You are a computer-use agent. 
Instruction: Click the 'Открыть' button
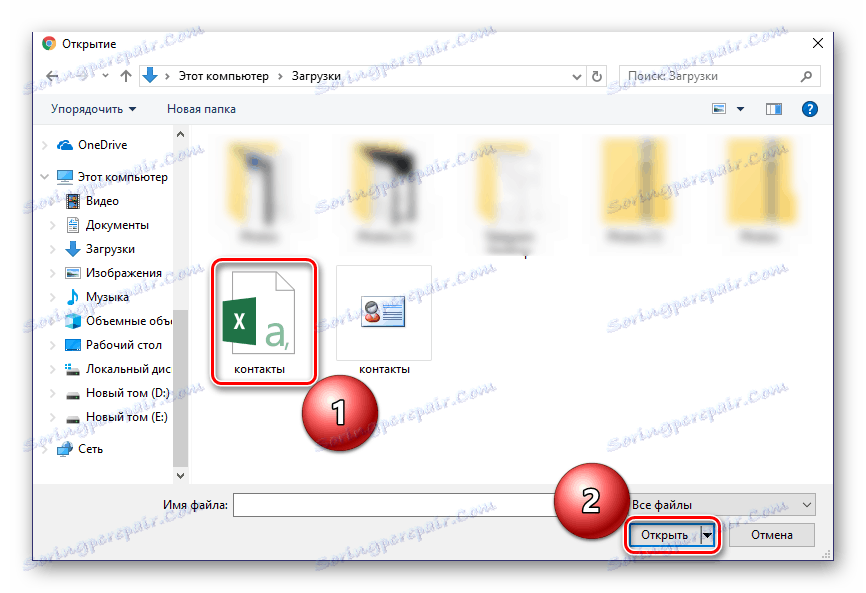(x=664, y=535)
